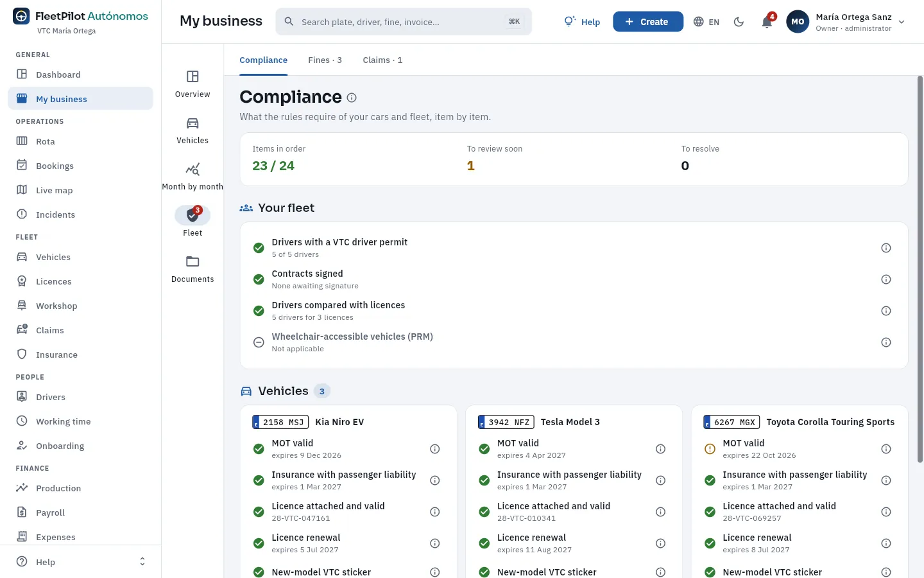Select the Compliance tab
Screen dimensions: 924x578
pos(263,60)
